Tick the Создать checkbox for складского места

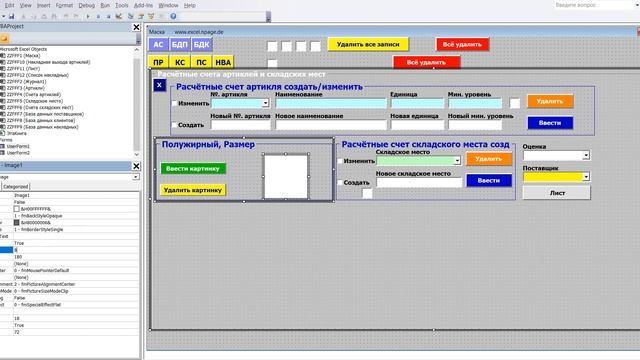[x=340, y=182]
